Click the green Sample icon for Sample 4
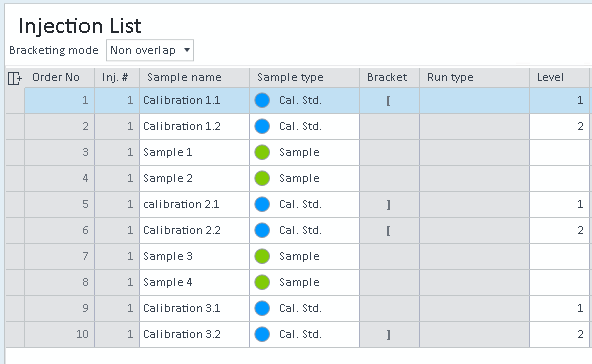 (262, 282)
